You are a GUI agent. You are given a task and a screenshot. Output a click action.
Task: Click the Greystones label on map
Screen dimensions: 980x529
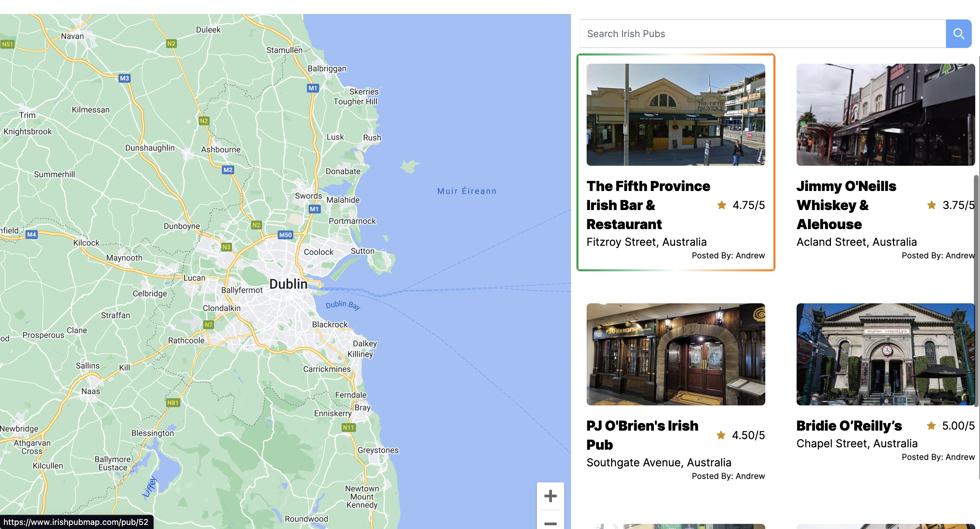click(378, 450)
